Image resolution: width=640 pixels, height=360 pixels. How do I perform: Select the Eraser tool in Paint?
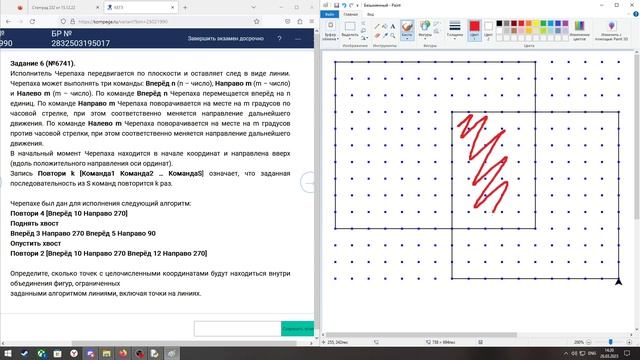click(377, 36)
